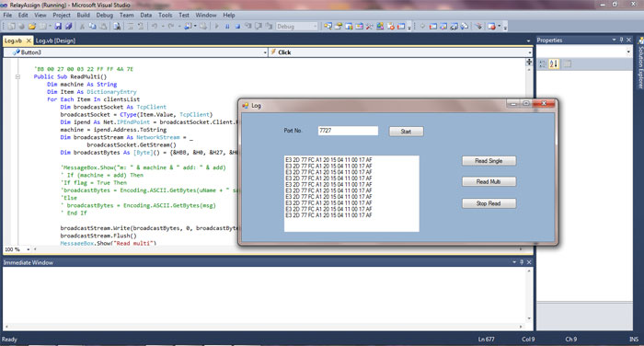Click the New Project toolbar icon
The image size is (644, 346).
point(11,27)
